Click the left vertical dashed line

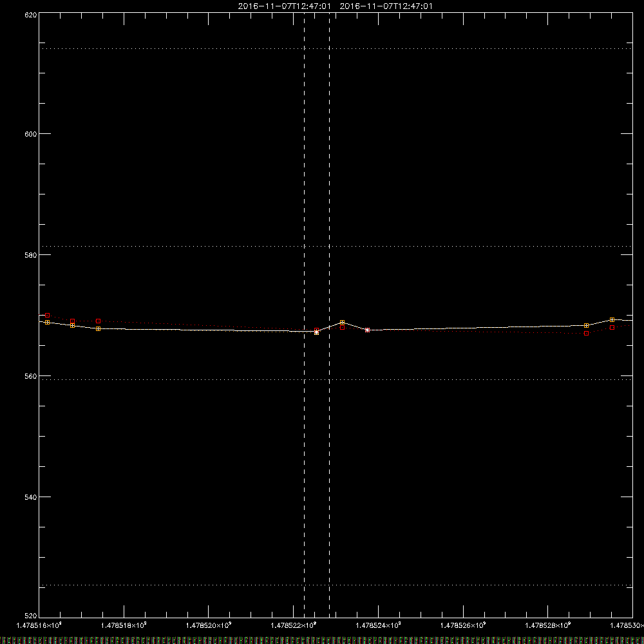tap(305, 315)
